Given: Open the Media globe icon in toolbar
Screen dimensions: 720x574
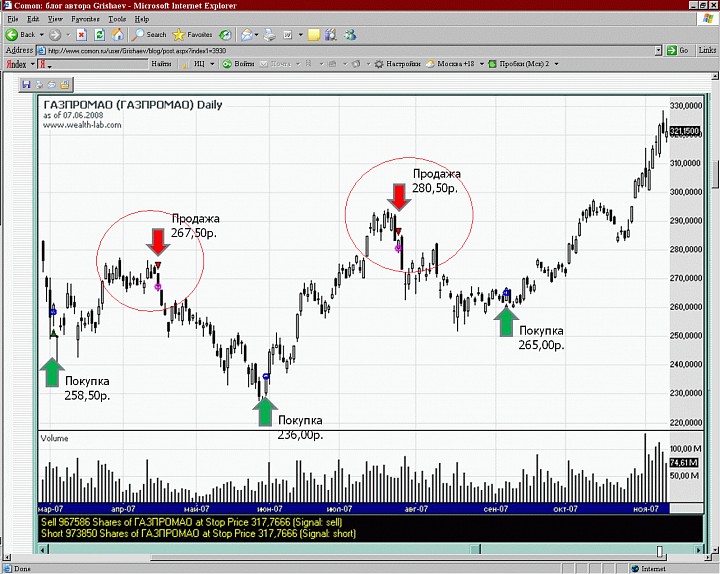Looking at the screenshot, I should click(x=225, y=35).
